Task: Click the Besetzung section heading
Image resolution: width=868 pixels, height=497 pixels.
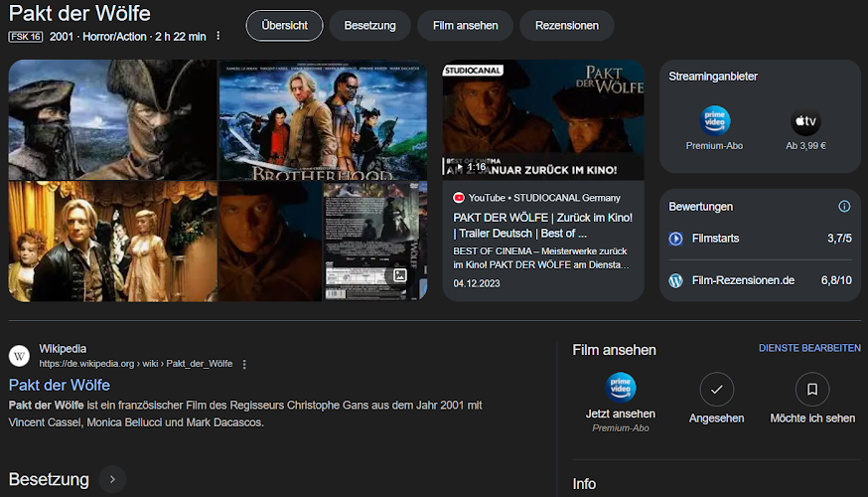Action: click(49, 479)
